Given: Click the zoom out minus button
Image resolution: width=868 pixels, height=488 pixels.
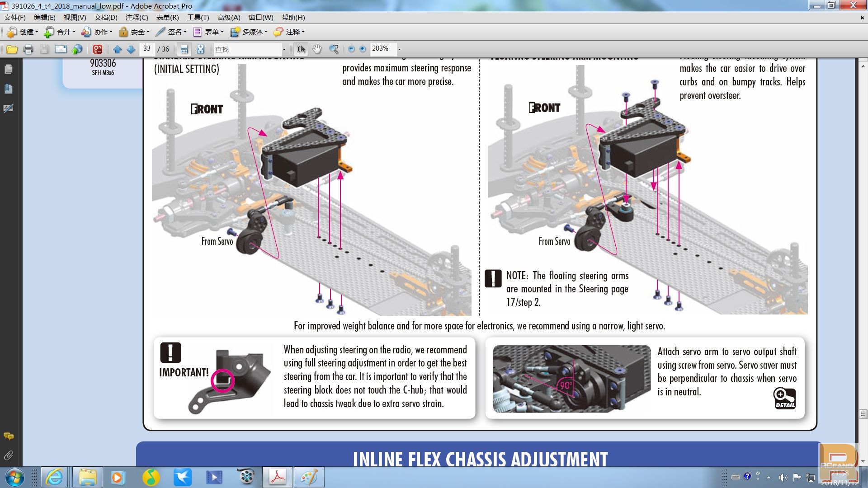Looking at the screenshot, I should click(x=351, y=49).
